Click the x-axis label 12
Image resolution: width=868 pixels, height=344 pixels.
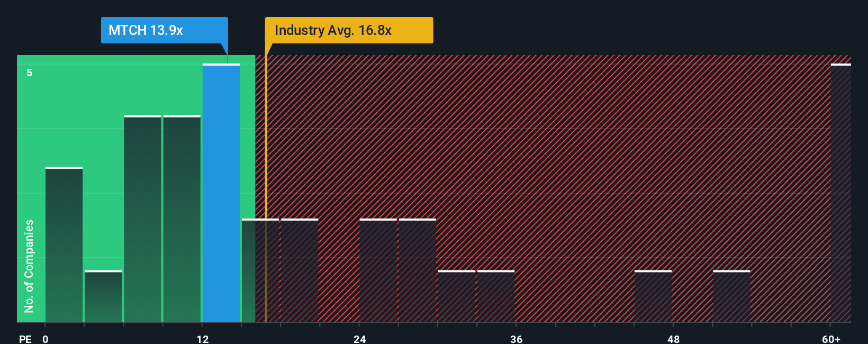point(203,339)
